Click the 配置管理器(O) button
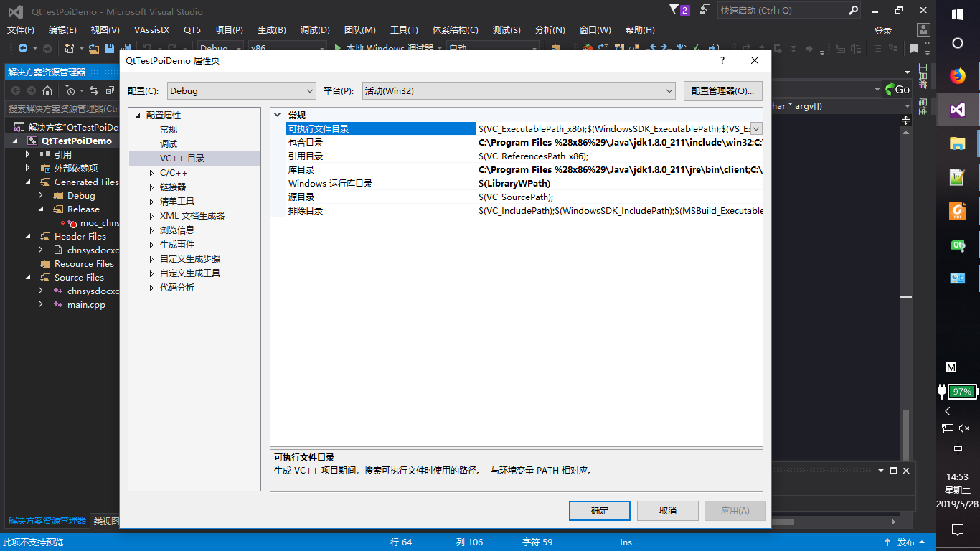Viewport: 980px width, 551px height. 722,90
